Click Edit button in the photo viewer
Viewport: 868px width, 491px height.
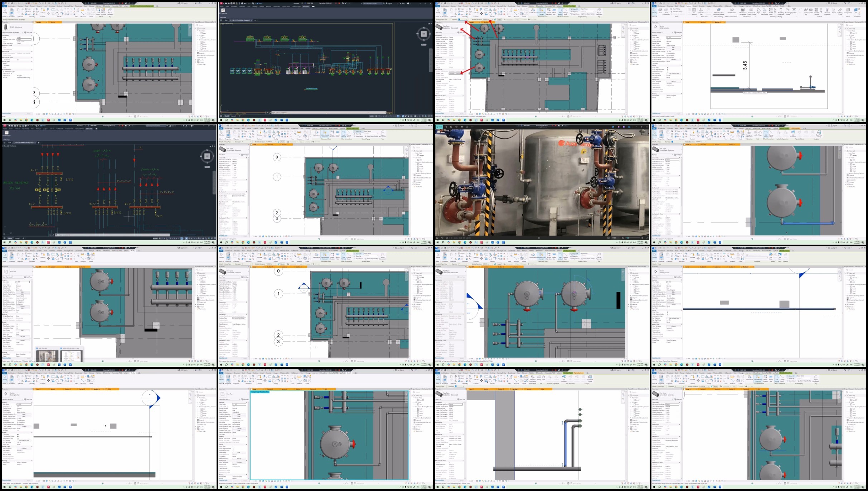[x=439, y=127]
